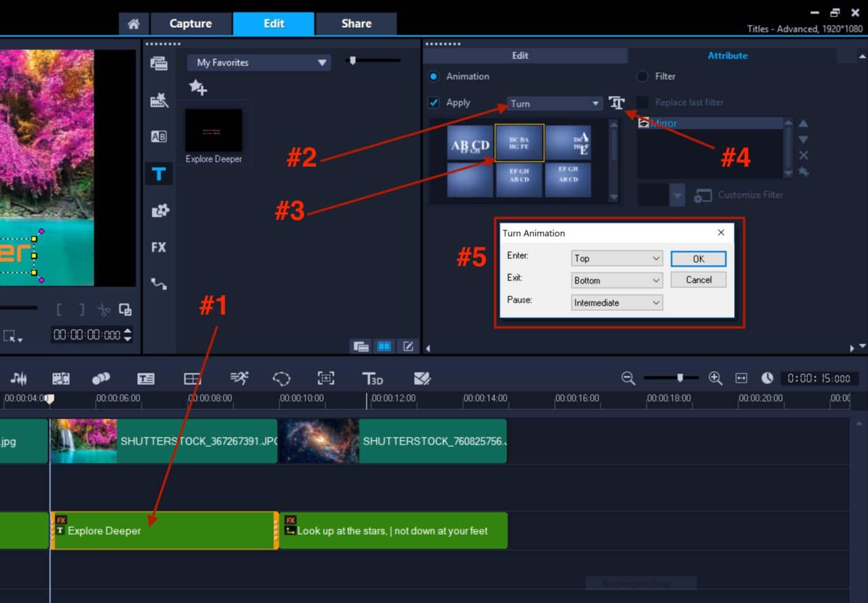
Task: Select the Title library in the sidebar
Action: 159,174
